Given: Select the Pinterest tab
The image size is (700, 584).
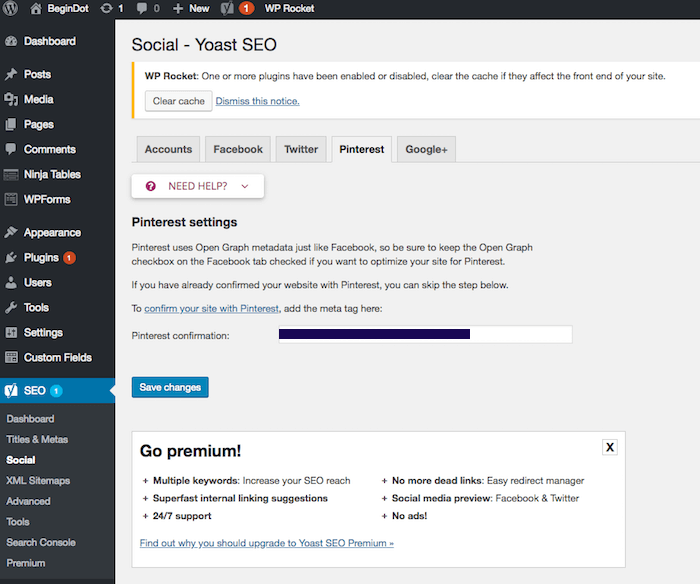Looking at the screenshot, I should (362, 149).
